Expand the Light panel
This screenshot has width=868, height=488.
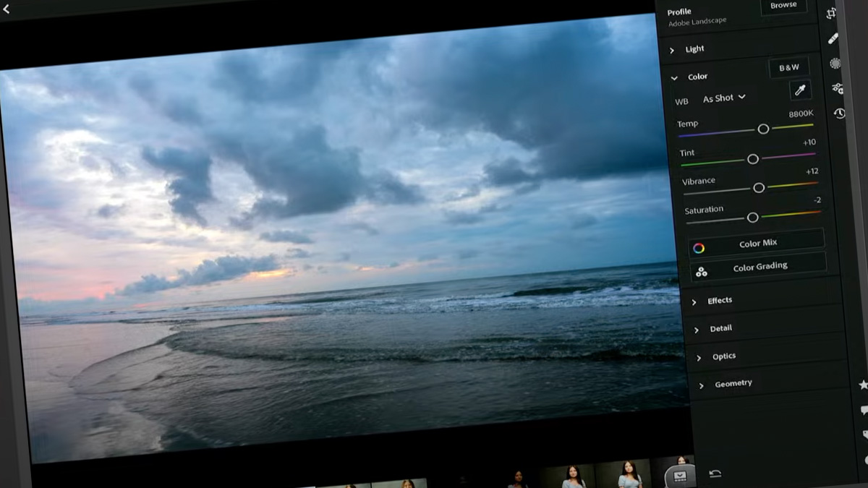pyautogui.click(x=694, y=48)
